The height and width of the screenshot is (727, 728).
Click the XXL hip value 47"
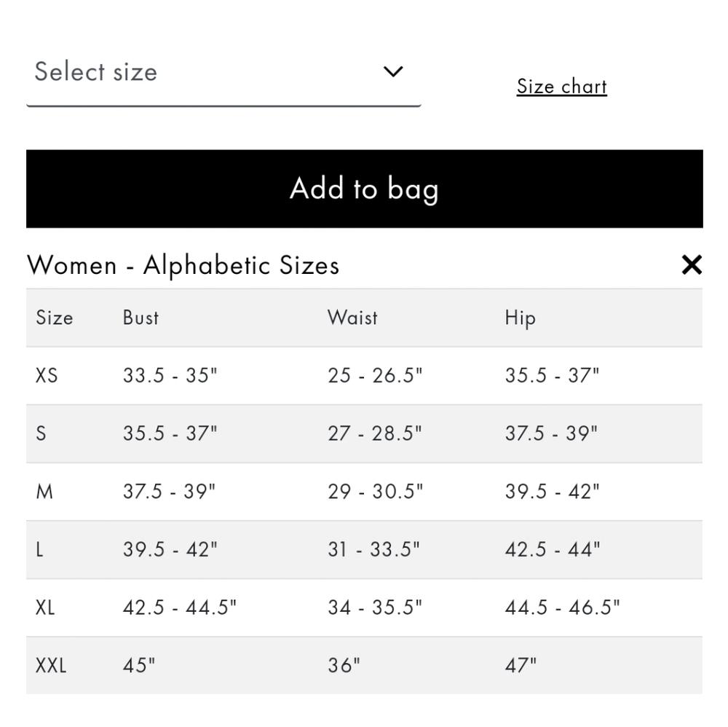[521, 665]
